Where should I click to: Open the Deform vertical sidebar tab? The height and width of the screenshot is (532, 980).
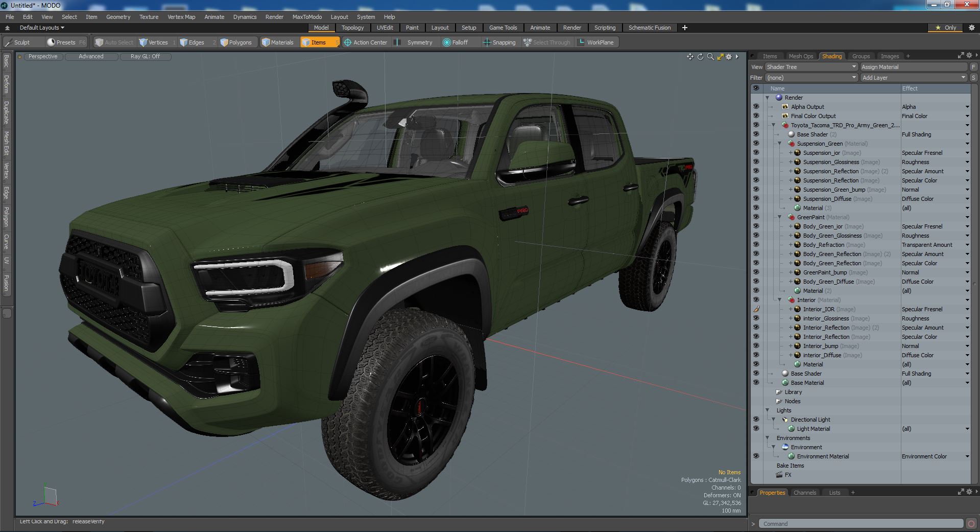click(x=6, y=84)
